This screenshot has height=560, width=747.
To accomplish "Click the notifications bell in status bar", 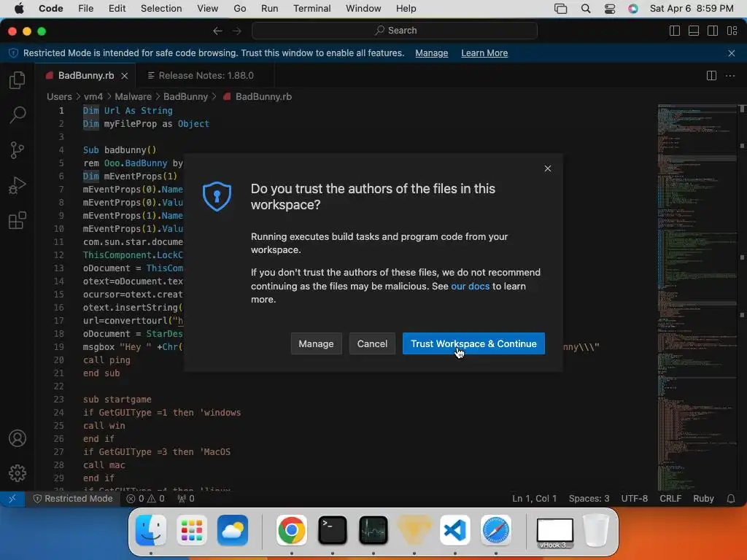I will [x=731, y=499].
